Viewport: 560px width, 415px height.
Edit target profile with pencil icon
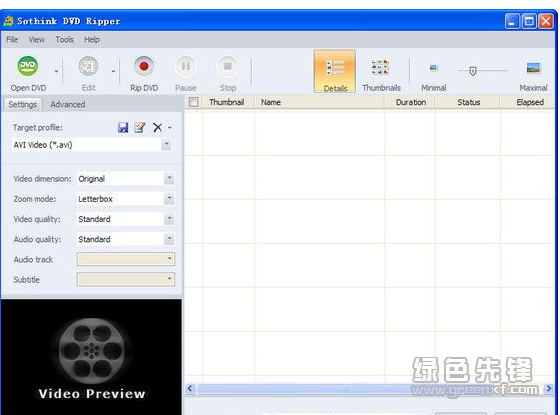[x=140, y=128]
